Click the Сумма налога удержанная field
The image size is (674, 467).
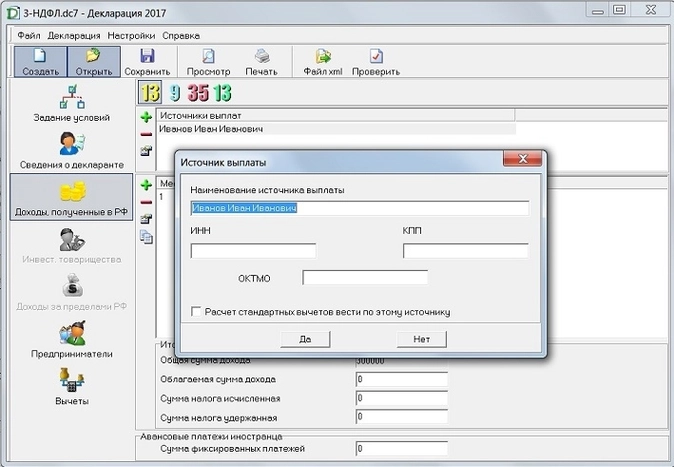(401, 417)
